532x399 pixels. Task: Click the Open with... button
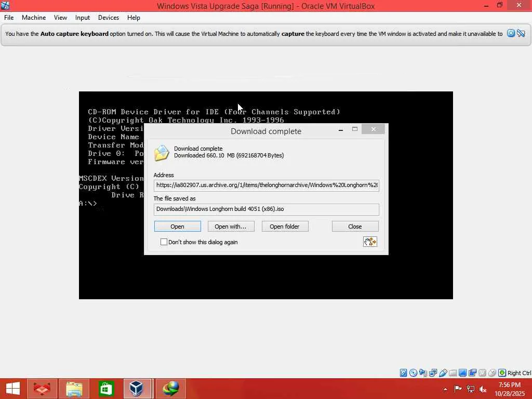tap(231, 227)
